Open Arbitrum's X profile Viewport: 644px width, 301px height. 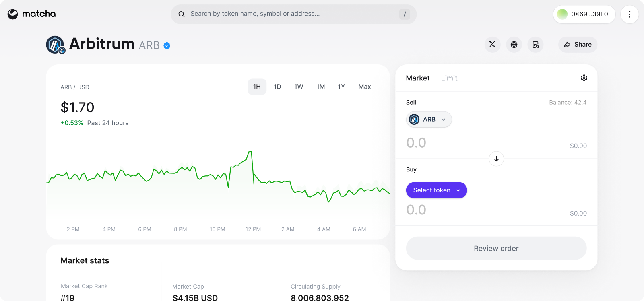coord(492,45)
